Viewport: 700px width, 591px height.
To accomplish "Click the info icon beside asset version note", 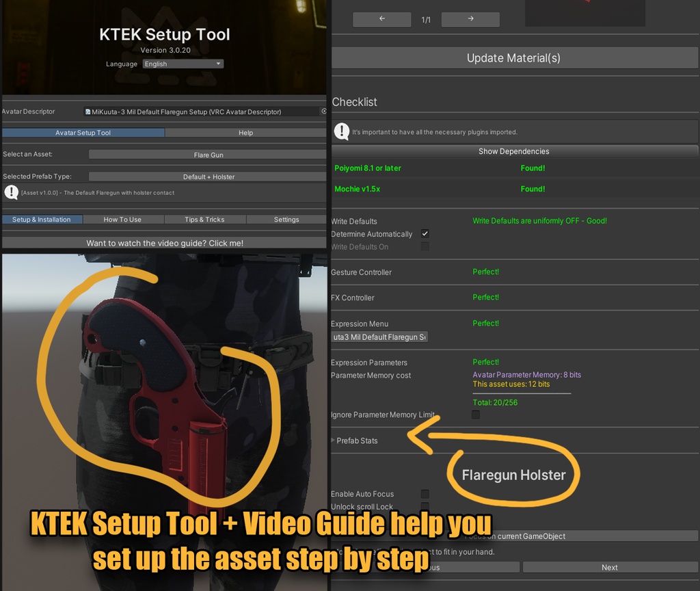I will 11,192.
